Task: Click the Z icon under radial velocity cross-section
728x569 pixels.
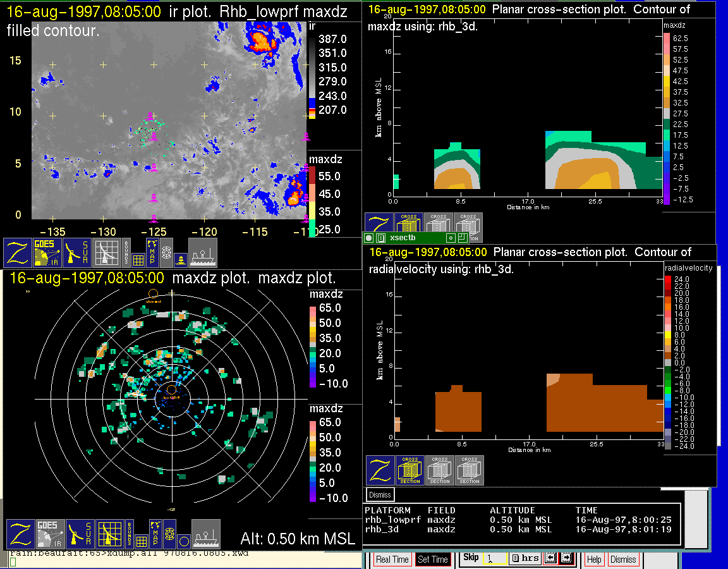Action: click(380, 470)
